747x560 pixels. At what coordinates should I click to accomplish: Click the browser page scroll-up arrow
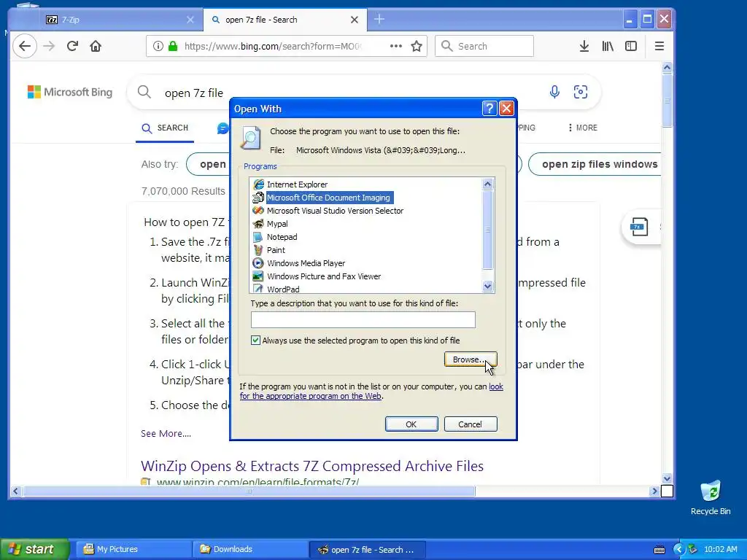667,68
